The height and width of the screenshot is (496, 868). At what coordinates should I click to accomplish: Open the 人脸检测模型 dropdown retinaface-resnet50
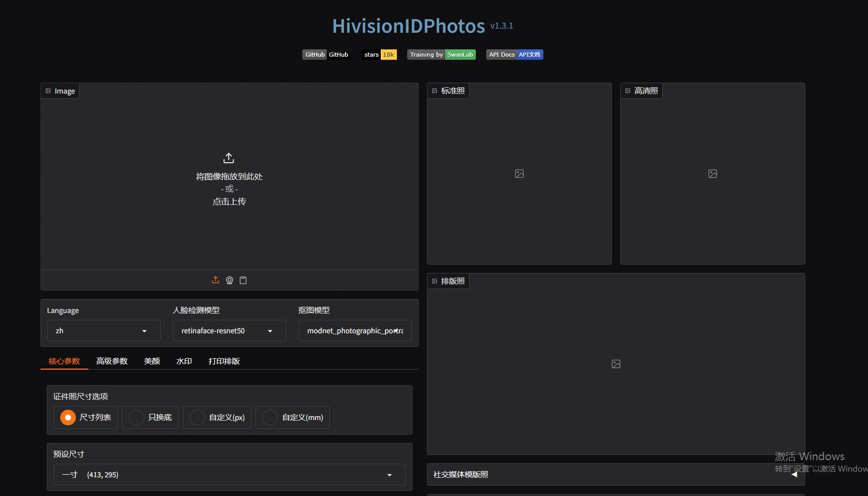click(230, 331)
